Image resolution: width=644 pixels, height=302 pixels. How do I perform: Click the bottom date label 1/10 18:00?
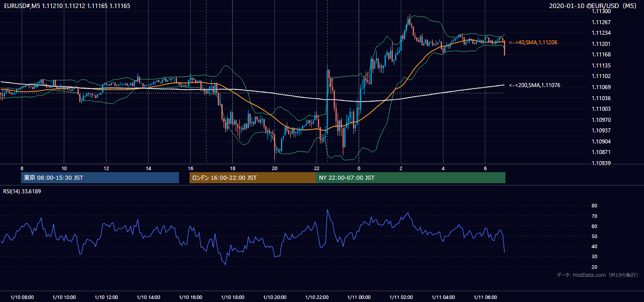232,297
